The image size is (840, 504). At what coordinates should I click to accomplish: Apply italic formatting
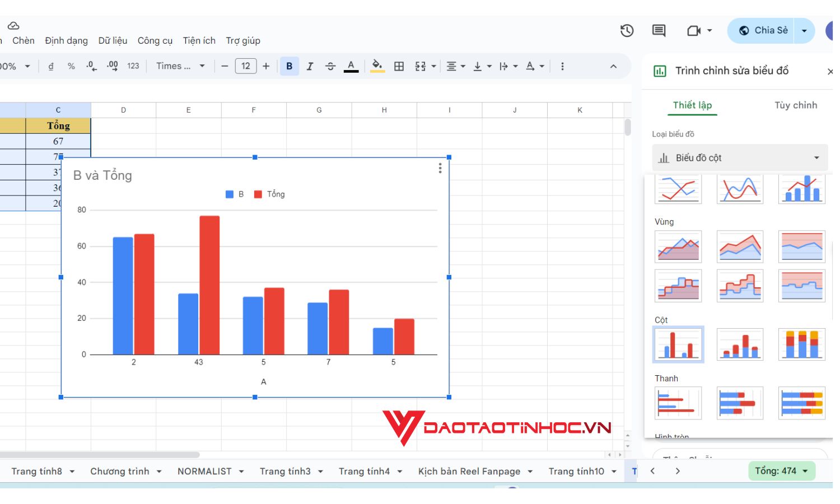(x=310, y=66)
